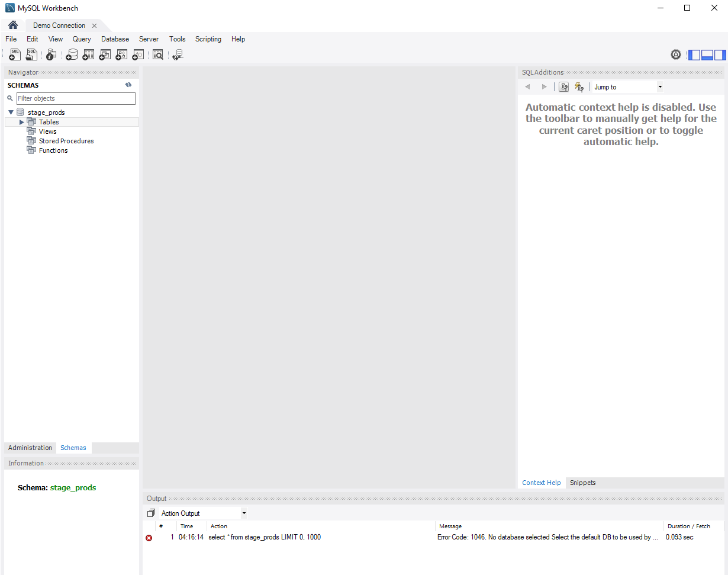Screen dimensions: 728x575
Task: Open Workbench preferences gear icon
Action: click(x=676, y=54)
